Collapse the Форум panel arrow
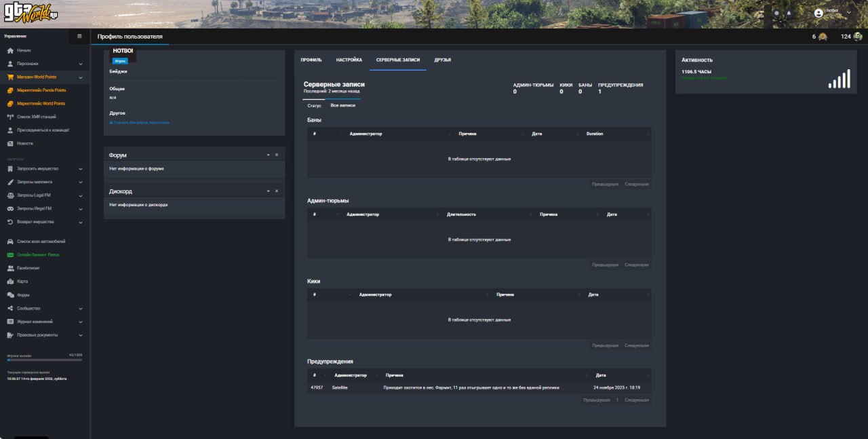 point(269,155)
